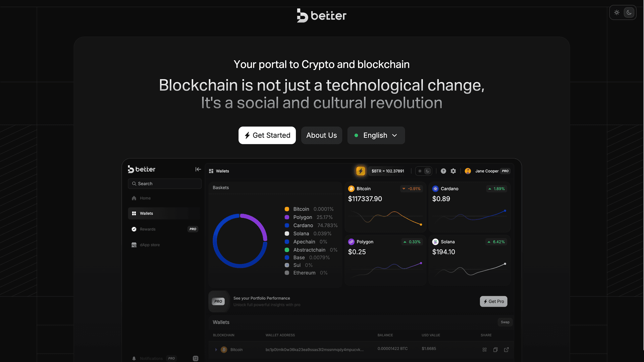Select Home in the sidebar menu
Image resolution: width=644 pixels, height=362 pixels.
134,198
